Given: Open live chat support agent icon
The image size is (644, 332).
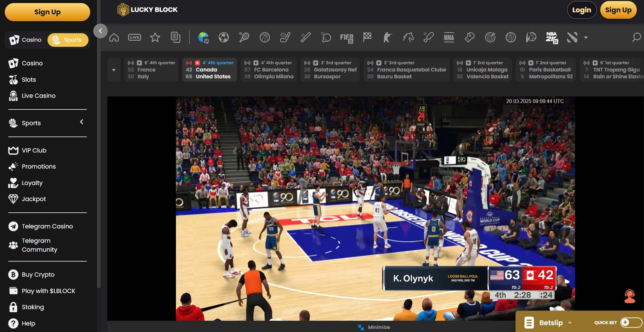Looking at the screenshot, I should point(630,296).
